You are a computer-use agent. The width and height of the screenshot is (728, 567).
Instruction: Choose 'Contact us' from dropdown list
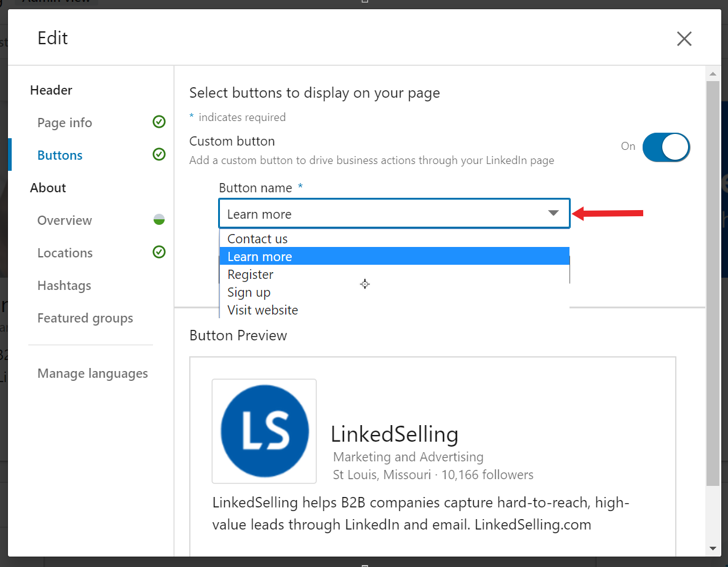click(394, 239)
